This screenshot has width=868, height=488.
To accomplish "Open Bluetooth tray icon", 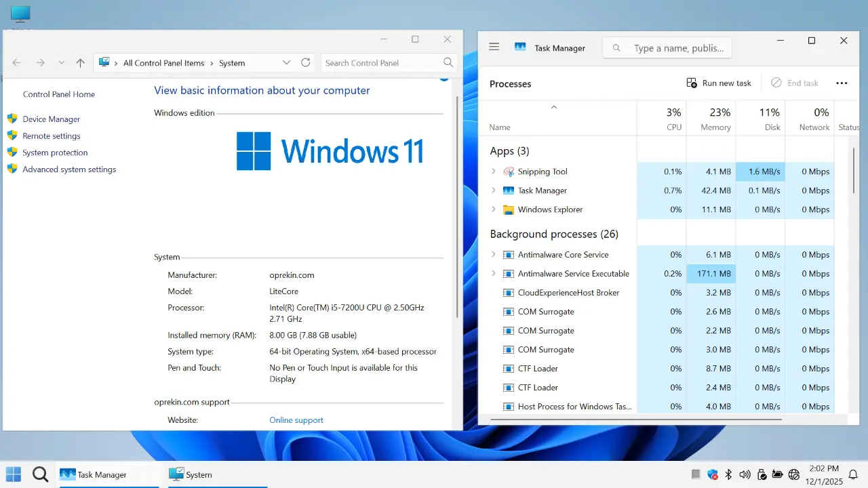I will [729, 474].
